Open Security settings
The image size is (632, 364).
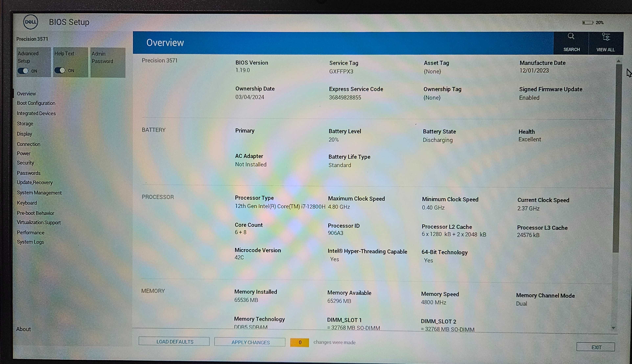(25, 163)
